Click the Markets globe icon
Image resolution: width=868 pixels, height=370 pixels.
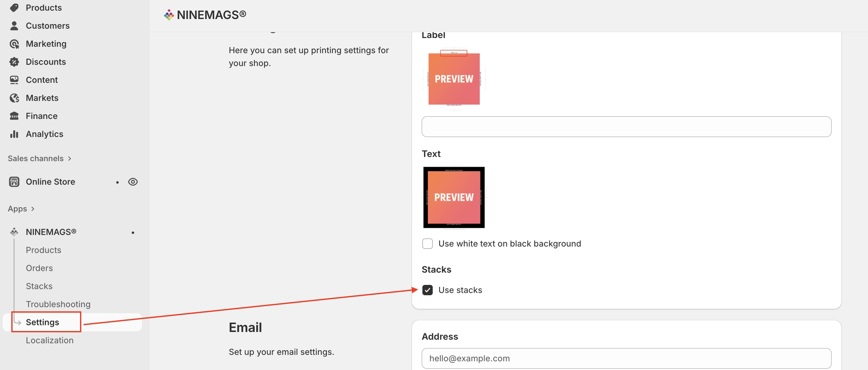point(14,98)
